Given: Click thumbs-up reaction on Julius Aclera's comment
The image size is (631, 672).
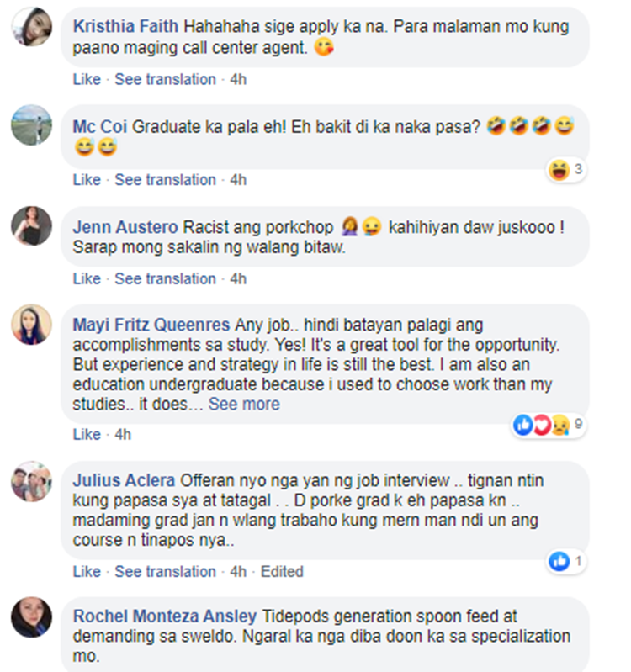Looking at the screenshot, I should (x=566, y=561).
